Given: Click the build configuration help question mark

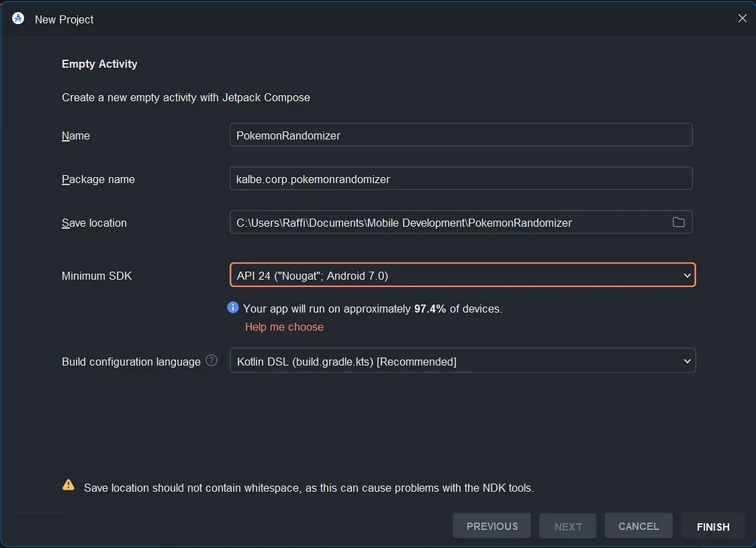Looking at the screenshot, I should click(x=212, y=361).
